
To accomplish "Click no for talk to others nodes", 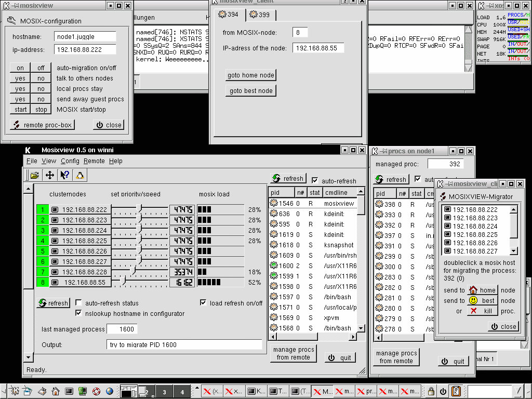I will pyautogui.click(x=41, y=78).
